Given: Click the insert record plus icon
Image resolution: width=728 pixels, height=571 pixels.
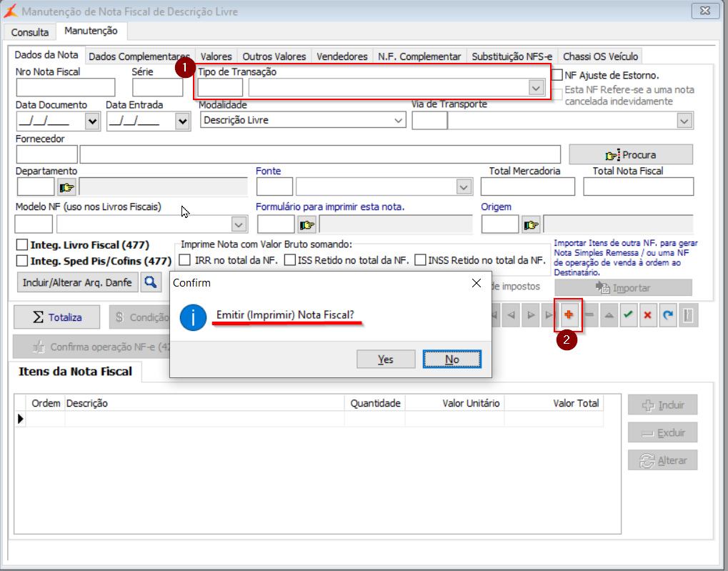Looking at the screenshot, I should pos(569,315).
